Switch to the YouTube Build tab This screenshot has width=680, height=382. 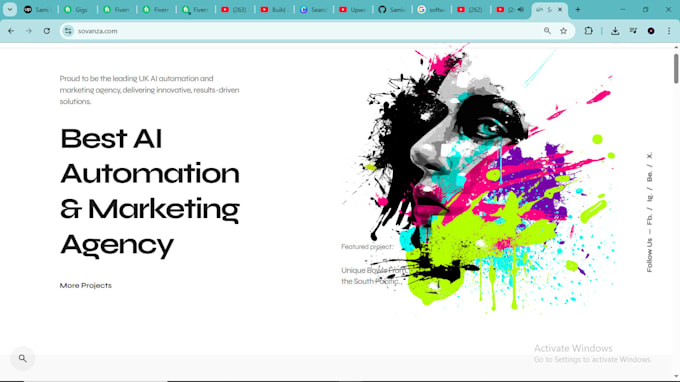coord(274,9)
